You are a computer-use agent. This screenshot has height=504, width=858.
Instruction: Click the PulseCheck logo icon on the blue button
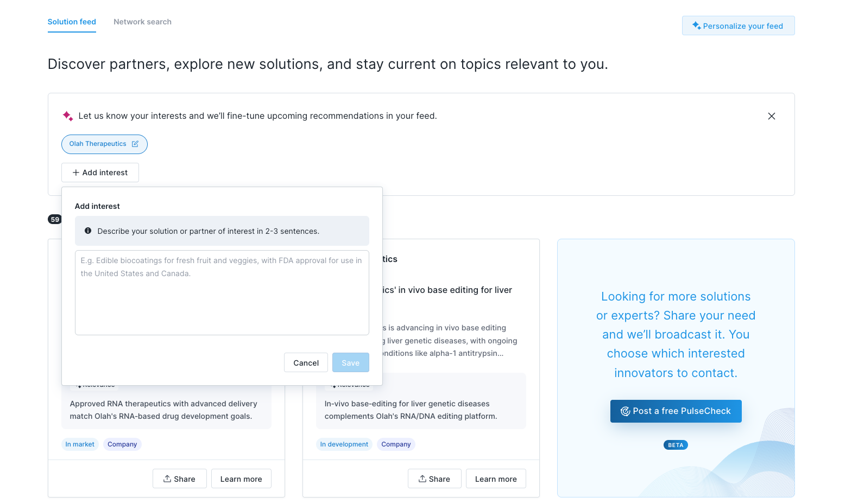626,411
